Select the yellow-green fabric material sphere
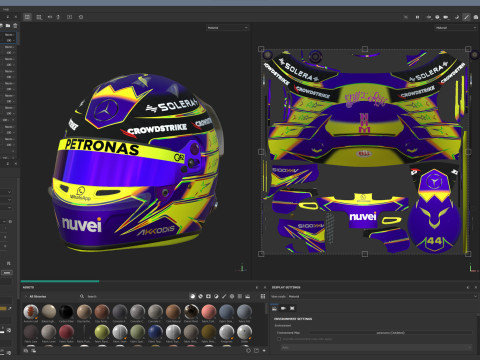Screen dimensions: 480x360 (102, 332)
